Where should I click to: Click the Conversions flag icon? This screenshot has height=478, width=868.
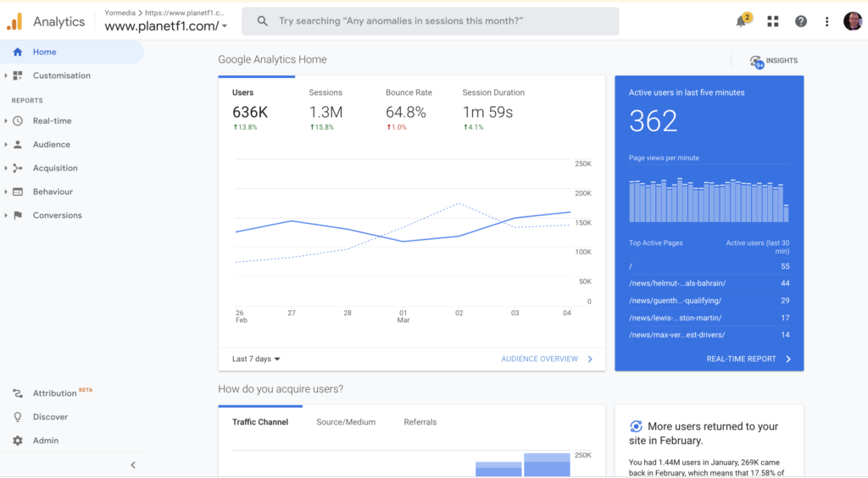pyautogui.click(x=18, y=215)
